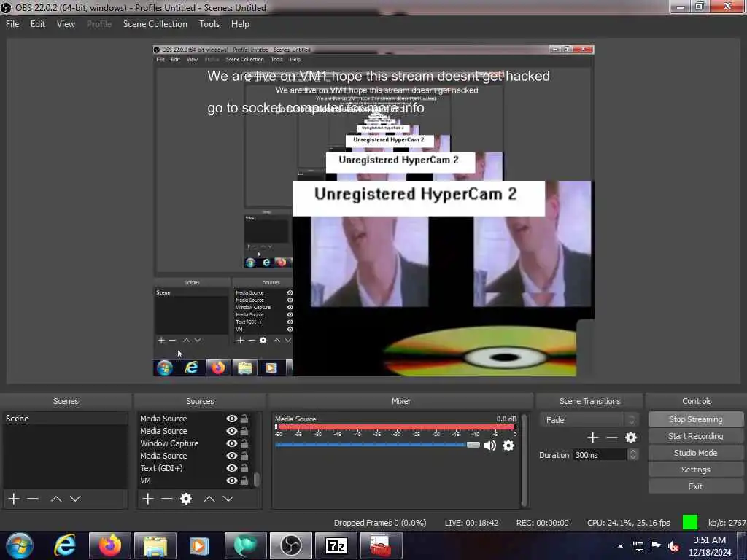Click Start Recording button

tap(695, 436)
